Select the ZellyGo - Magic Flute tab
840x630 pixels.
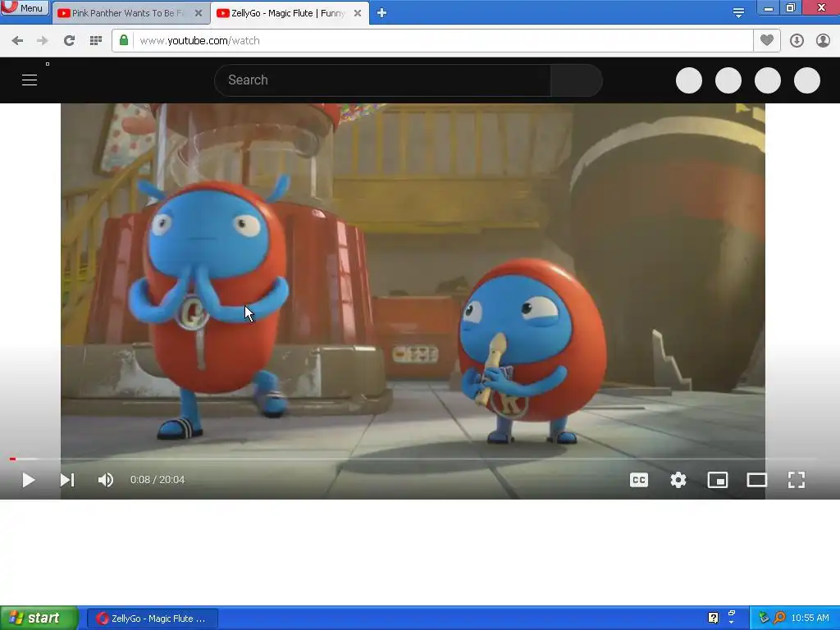[290, 13]
